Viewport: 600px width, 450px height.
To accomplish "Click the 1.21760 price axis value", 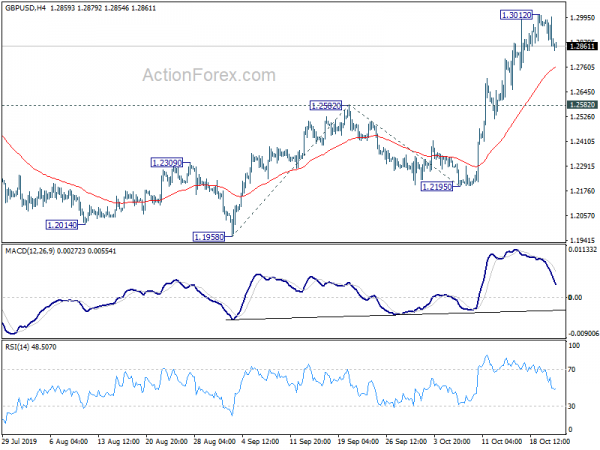I will tap(582, 191).
